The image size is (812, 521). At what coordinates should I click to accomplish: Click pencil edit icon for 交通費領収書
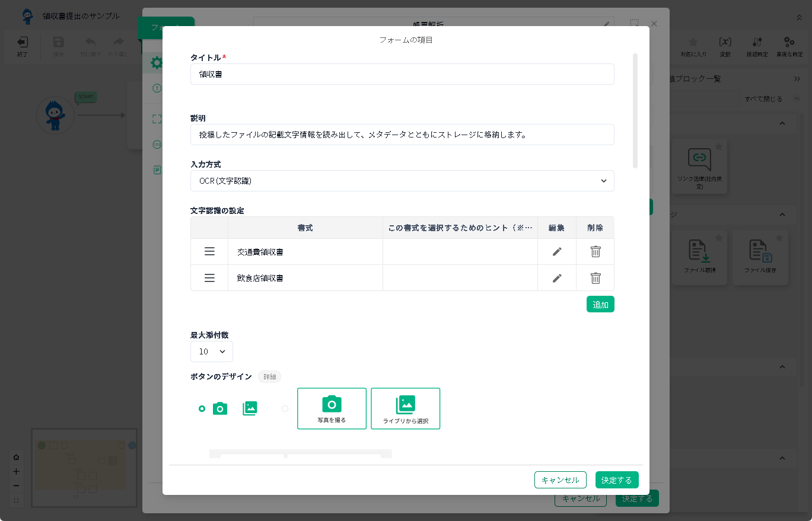click(x=556, y=252)
